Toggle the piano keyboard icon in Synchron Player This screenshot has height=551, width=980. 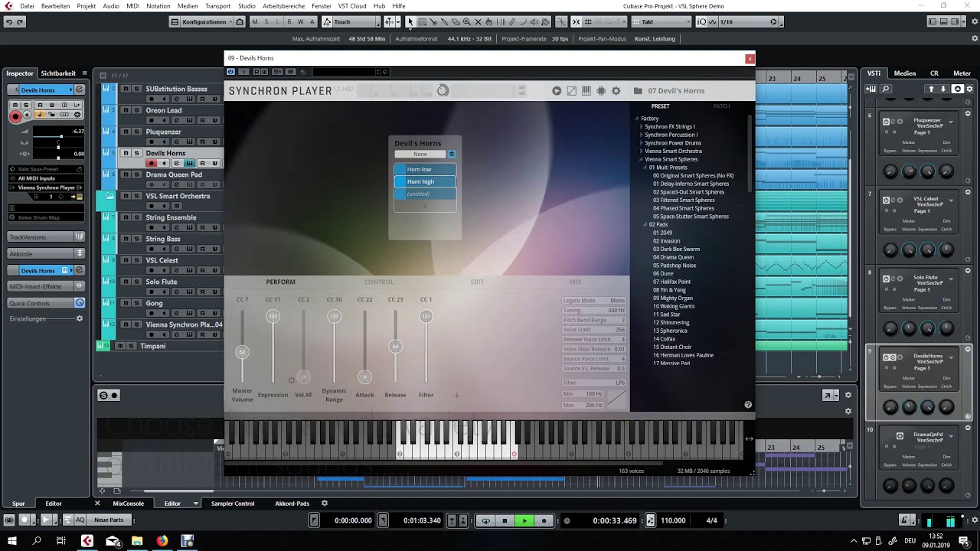(586, 90)
